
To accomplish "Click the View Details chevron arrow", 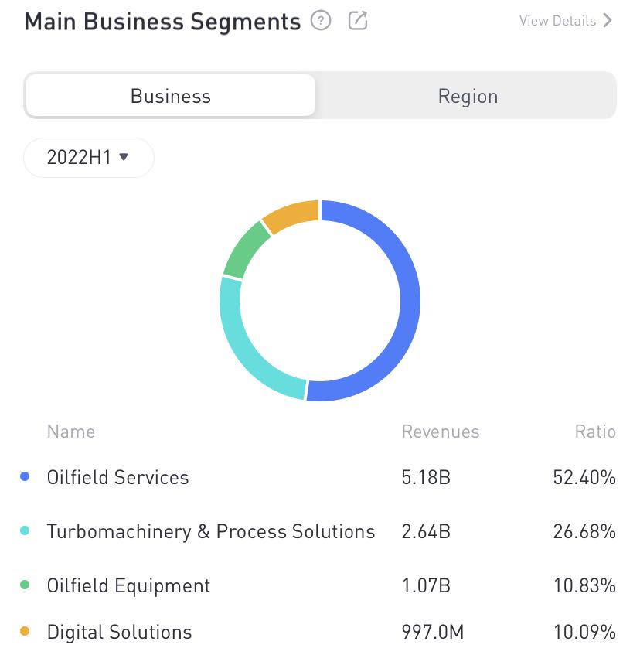I will [608, 21].
